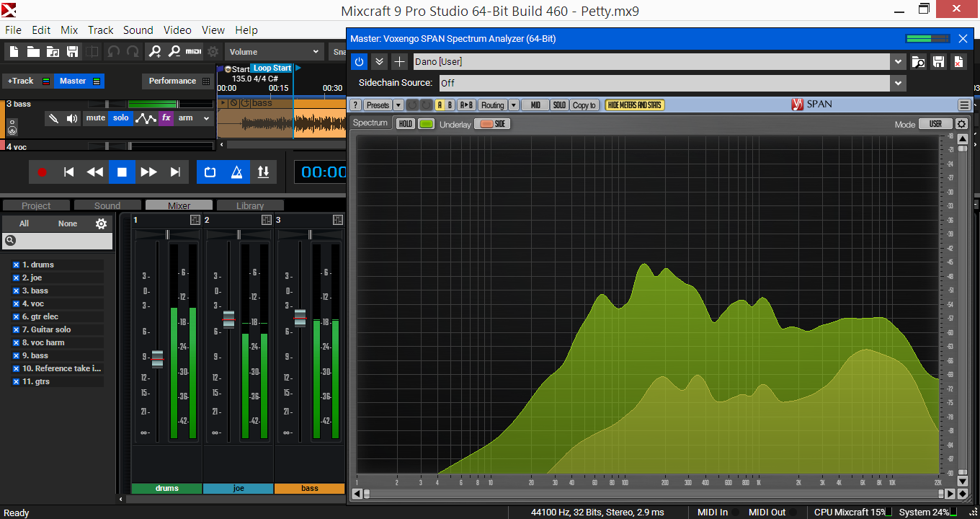Viewport: 980px width, 519px height.
Task: Click the speaker monitoring icon on bass track
Action: tap(72, 118)
